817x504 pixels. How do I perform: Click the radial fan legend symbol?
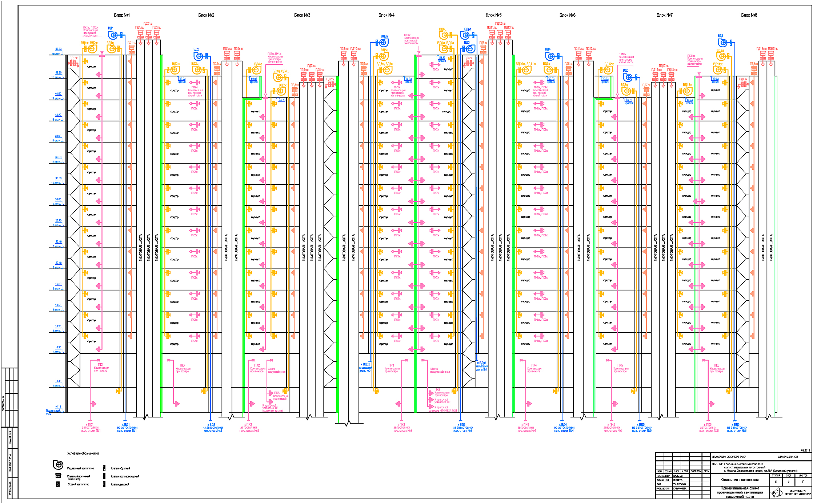(x=58, y=465)
